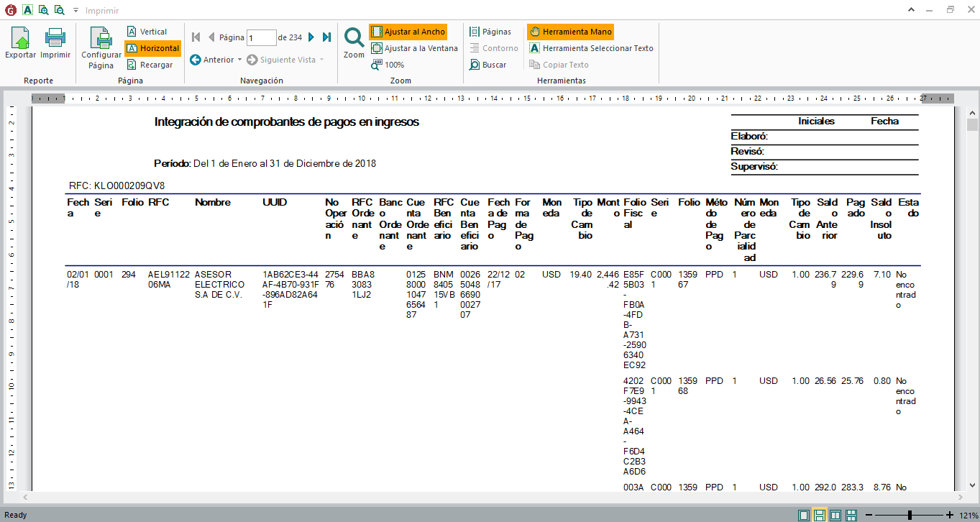Jump to the first page
The image size is (980, 522).
[196, 37]
